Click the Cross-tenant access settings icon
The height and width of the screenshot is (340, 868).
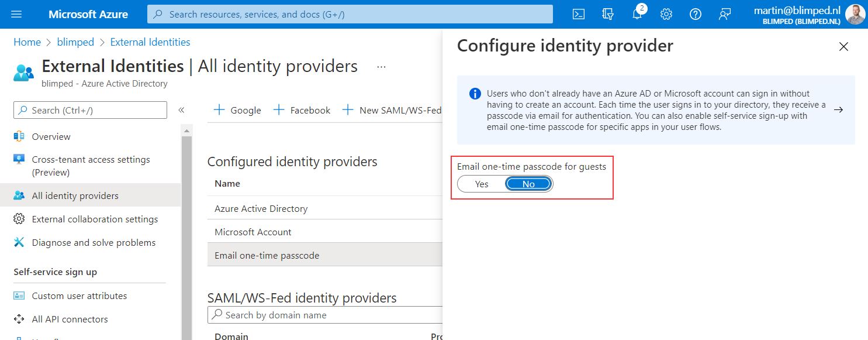pyautogui.click(x=19, y=160)
